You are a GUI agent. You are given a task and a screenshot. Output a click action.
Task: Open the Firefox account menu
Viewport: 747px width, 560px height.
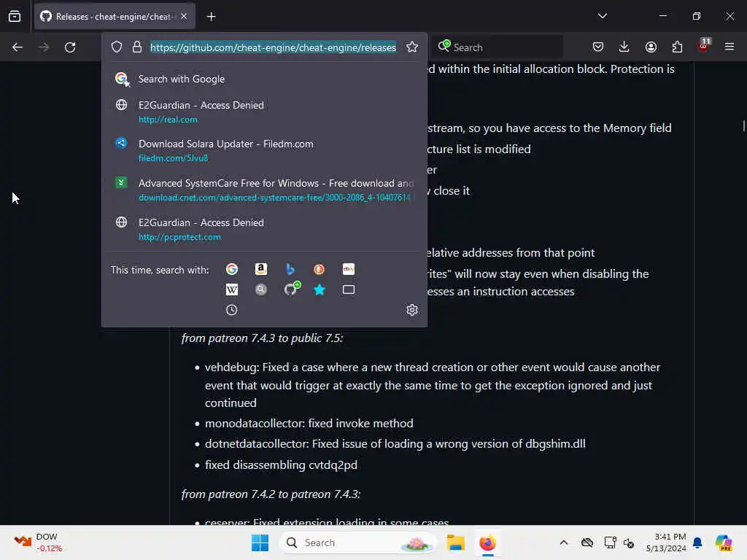[x=651, y=47]
